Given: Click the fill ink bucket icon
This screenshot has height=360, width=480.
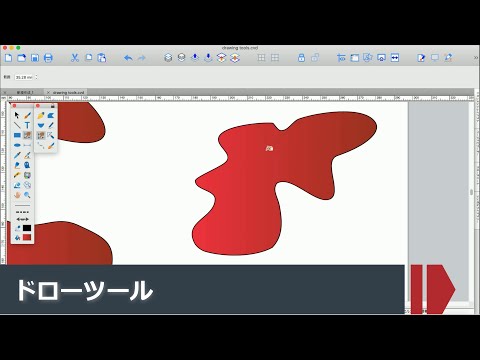Looking at the screenshot, I should click(17, 237).
